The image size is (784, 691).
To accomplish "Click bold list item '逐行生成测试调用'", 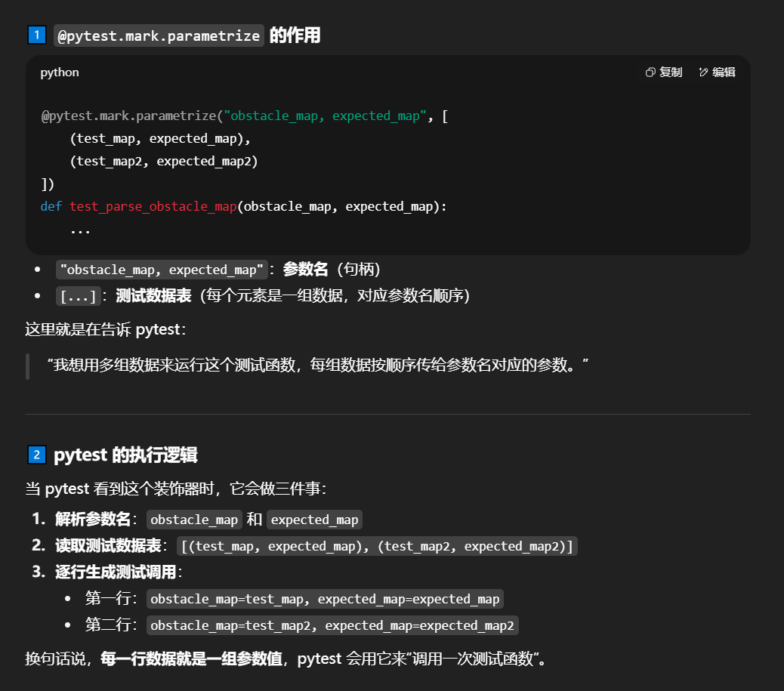I will [x=116, y=572].
